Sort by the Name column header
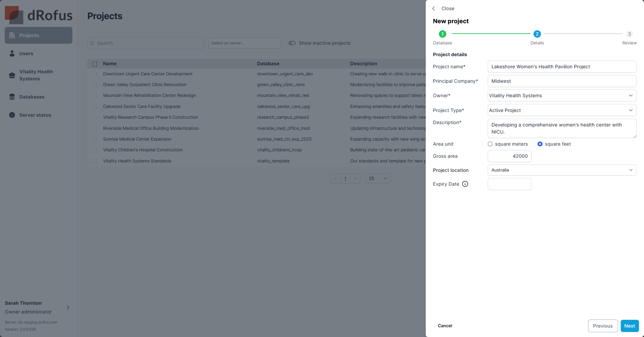 tap(110, 64)
